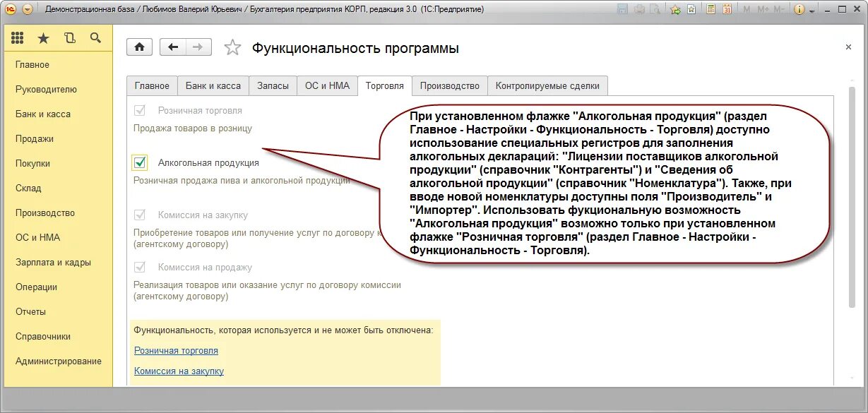The height and width of the screenshot is (413, 868).
Task: Open the history scroll icon
Action: click(69, 38)
